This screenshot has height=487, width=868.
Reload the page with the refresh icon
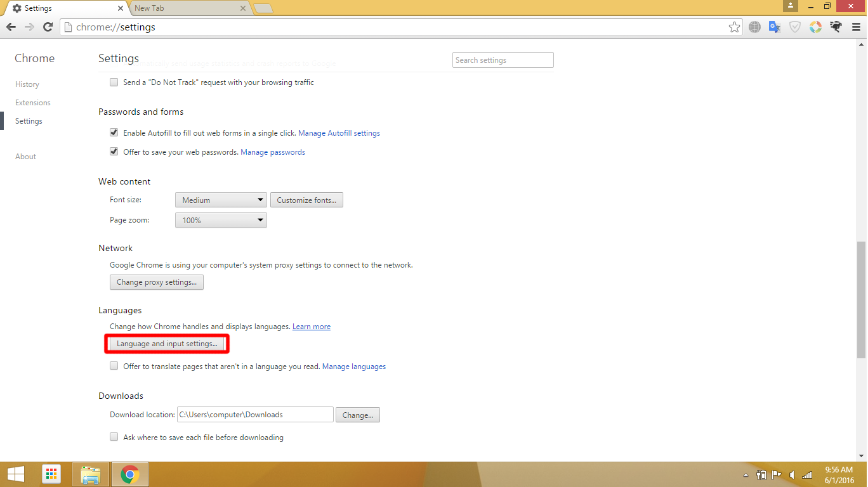tap(48, 27)
